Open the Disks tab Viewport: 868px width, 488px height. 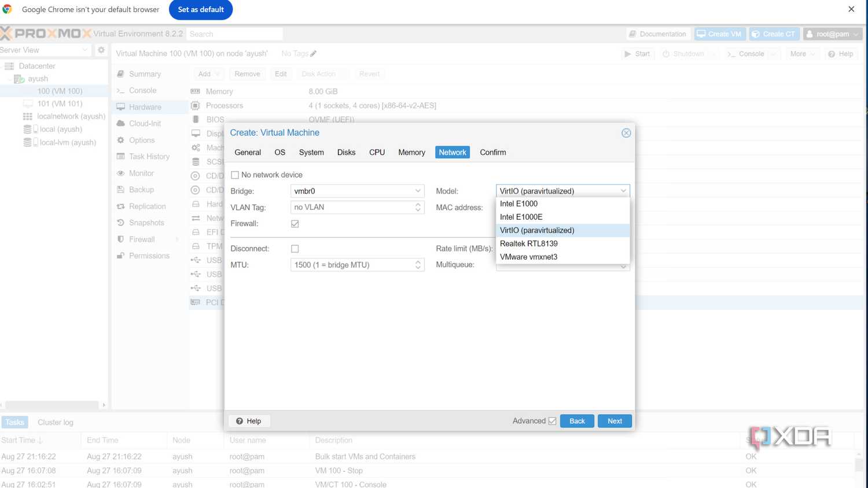pos(346,152)
